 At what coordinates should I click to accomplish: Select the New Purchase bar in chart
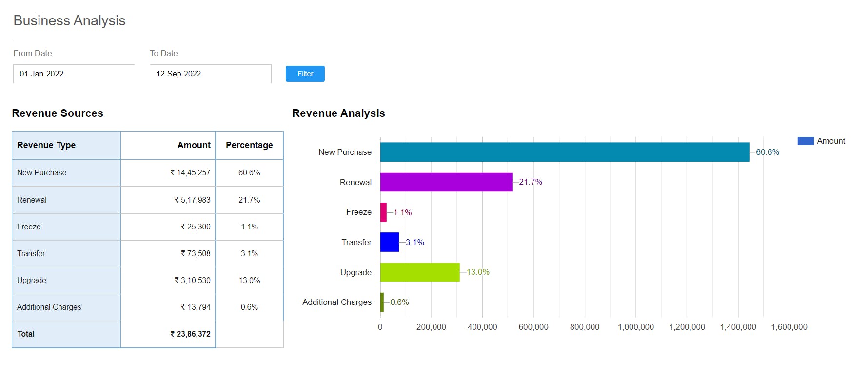[565, 152]
